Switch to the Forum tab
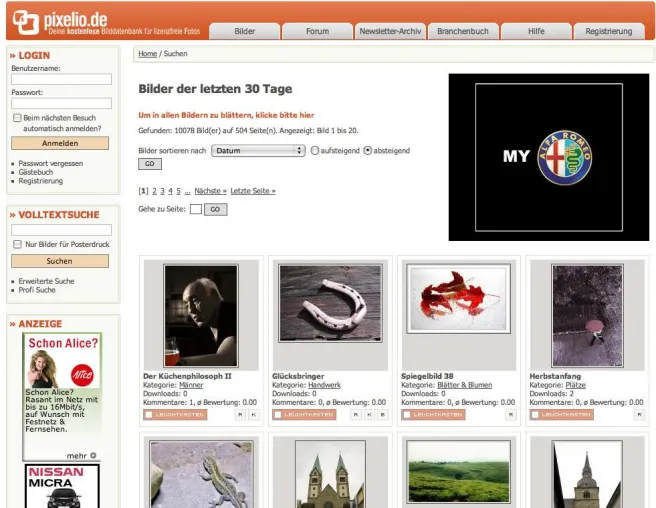 pos(317,31)
